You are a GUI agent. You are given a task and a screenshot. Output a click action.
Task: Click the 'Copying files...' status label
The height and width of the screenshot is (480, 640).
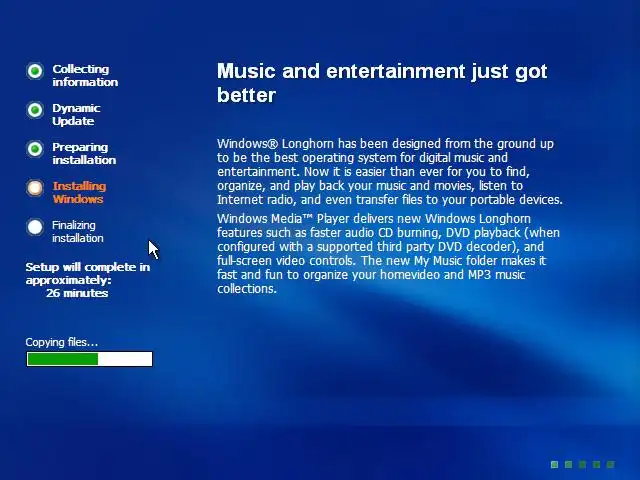[x=62, y=342]
